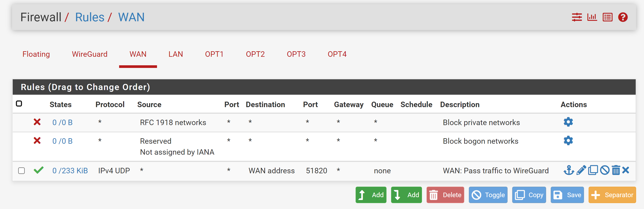644x209 pixels.
Task: Copy WireGuard rule using the row icon
Action: [x=593, y=170]
